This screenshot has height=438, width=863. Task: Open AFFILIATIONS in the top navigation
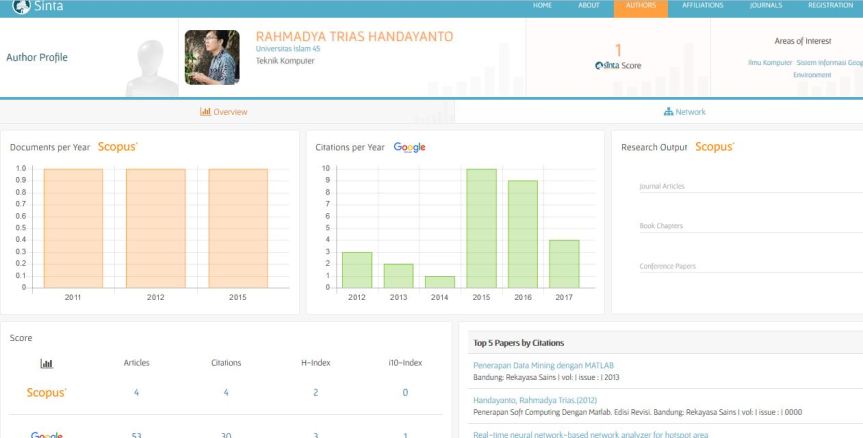pos(701,6)
